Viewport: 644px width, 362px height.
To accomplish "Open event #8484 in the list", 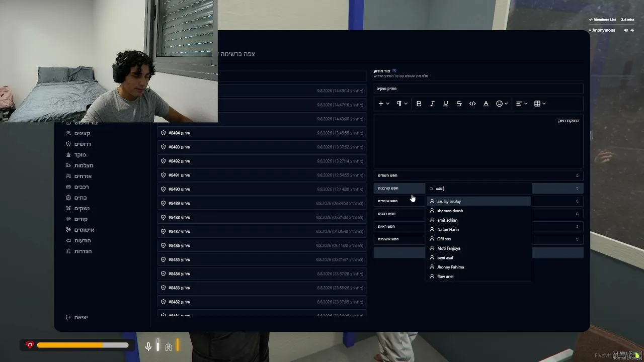I will [262, 274].
